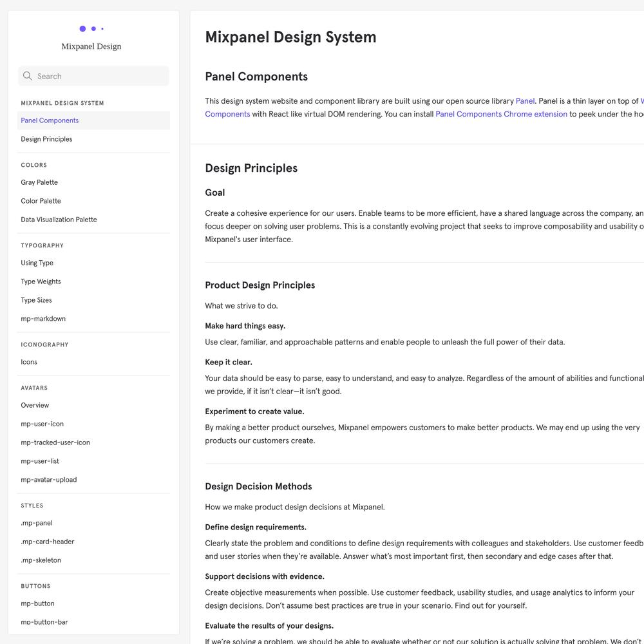This screenshot has width=644, height=644.
Task: Focus the Search input field
Action: (93, 76)
